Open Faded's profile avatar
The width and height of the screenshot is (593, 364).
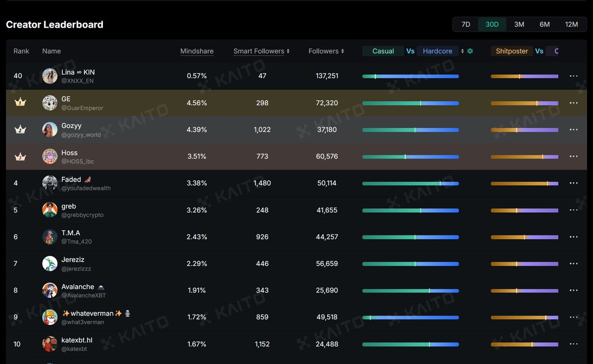pos(50,183)
